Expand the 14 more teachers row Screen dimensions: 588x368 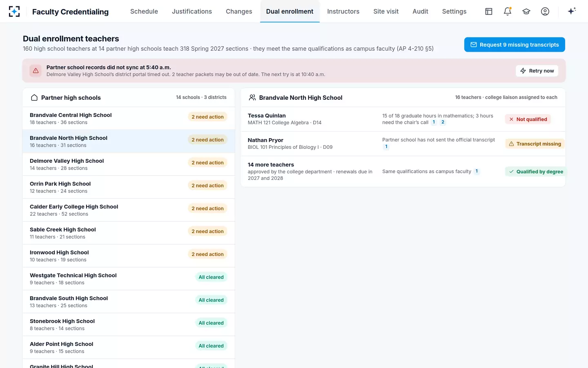click(x=403, y=172)
